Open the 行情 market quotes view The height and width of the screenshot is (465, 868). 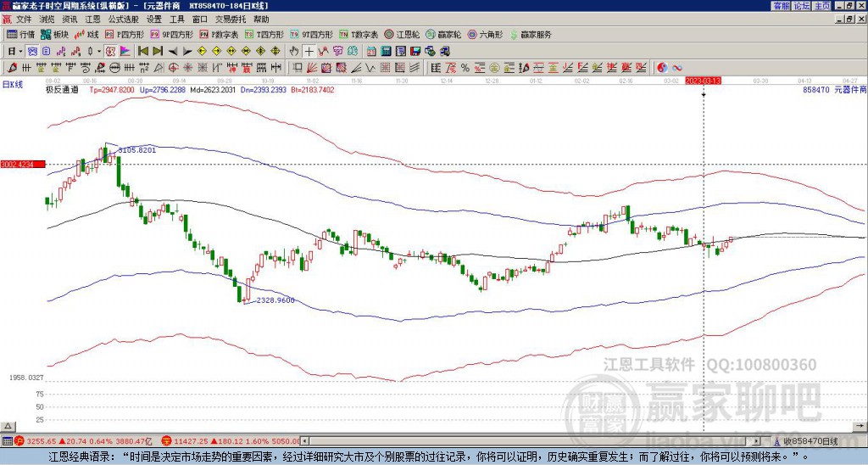coord(20,34)
